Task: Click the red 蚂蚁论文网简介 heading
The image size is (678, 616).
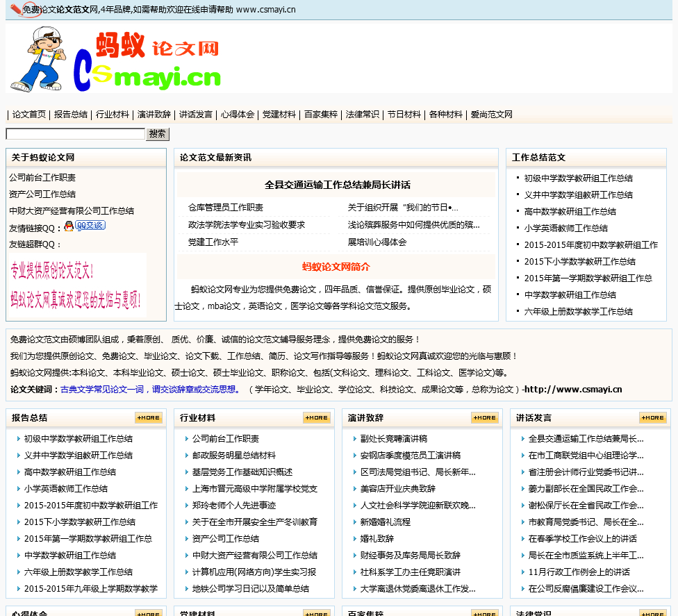Action: [x=336, y=267]
